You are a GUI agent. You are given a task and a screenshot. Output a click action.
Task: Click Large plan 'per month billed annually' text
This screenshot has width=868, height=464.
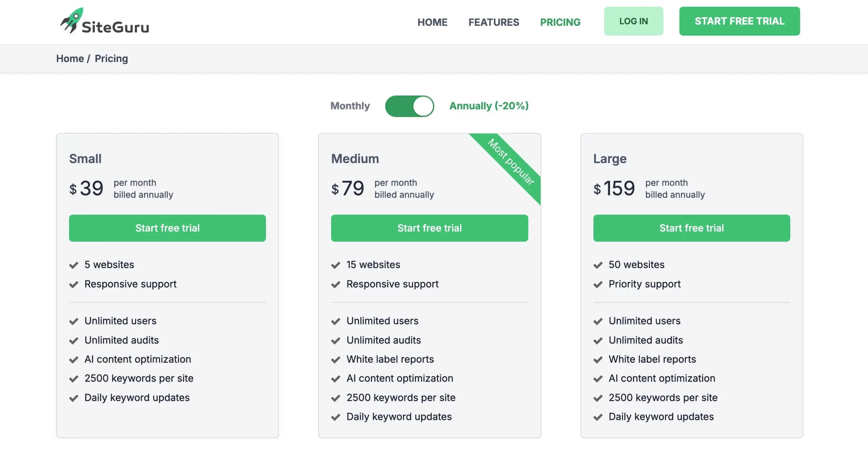tap(675, 189)
